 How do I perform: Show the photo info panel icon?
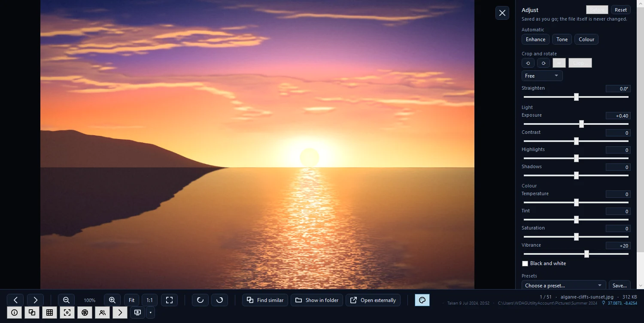(14, 312)
